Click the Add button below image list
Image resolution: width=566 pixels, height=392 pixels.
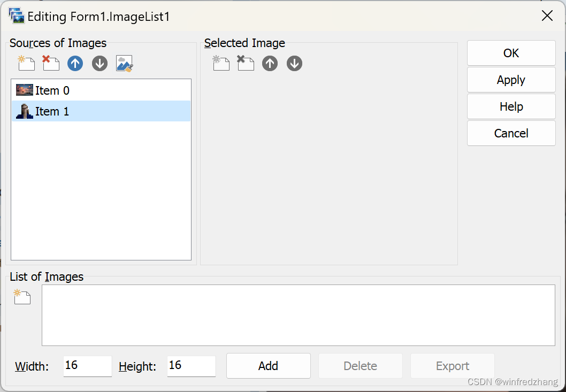[x=268, y=366]
